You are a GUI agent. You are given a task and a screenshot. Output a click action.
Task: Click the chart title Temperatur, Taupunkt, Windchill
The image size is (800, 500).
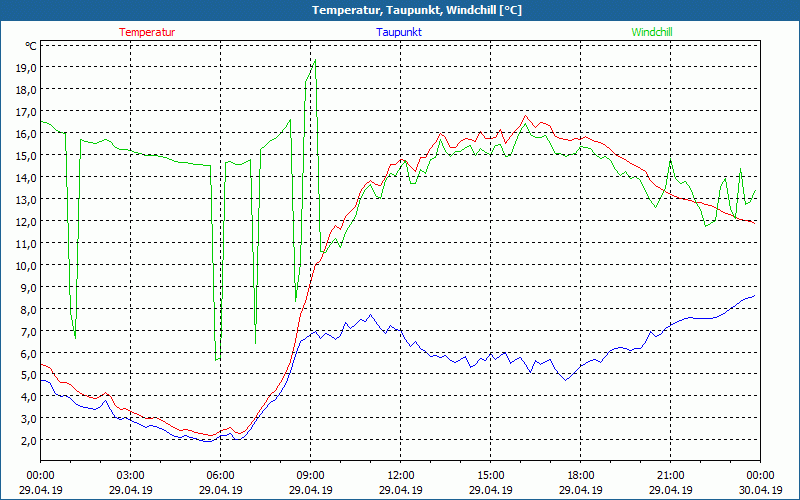click(417, 10)
